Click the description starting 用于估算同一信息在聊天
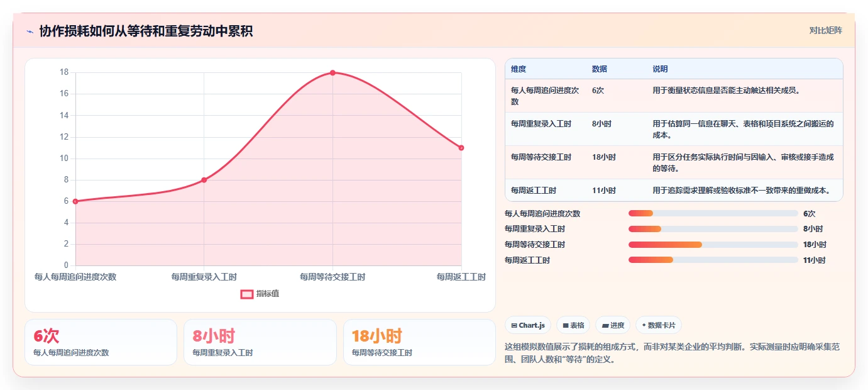The width and height of the screenshot is (868, 390). [743, 130]
